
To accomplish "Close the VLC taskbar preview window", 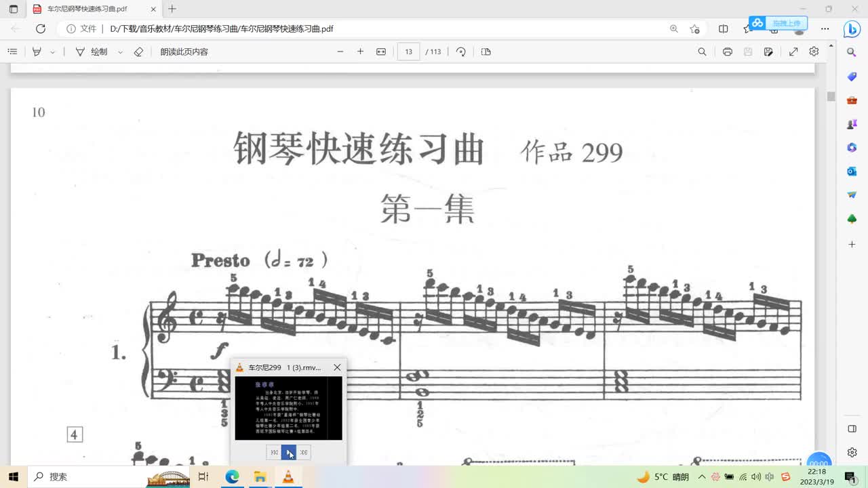I will coord(337,367).
